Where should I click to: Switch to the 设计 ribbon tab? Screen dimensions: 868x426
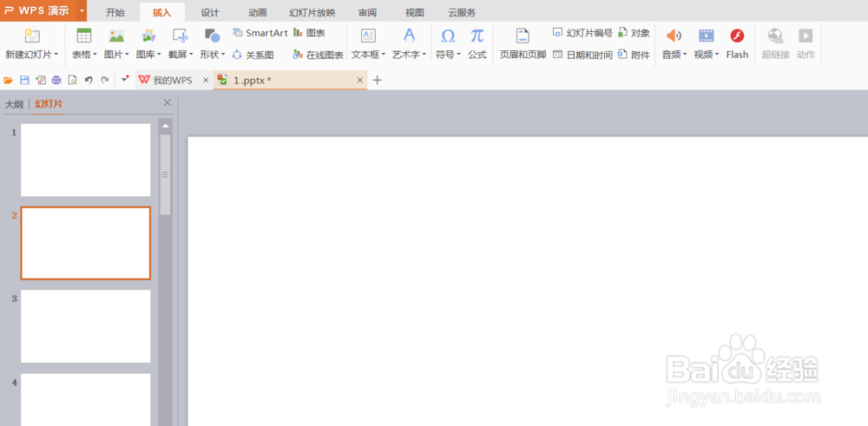(x=210, y=12)
